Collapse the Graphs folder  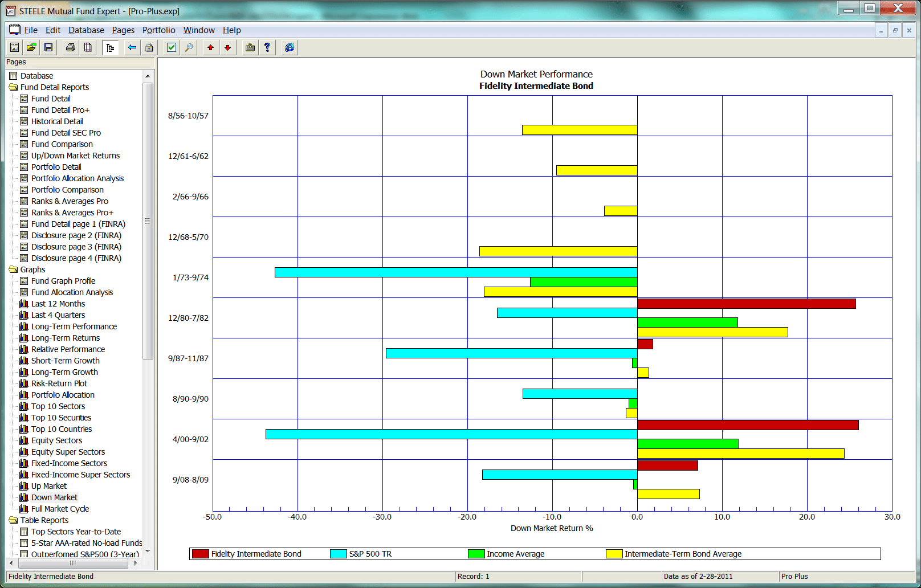point(13,269)
